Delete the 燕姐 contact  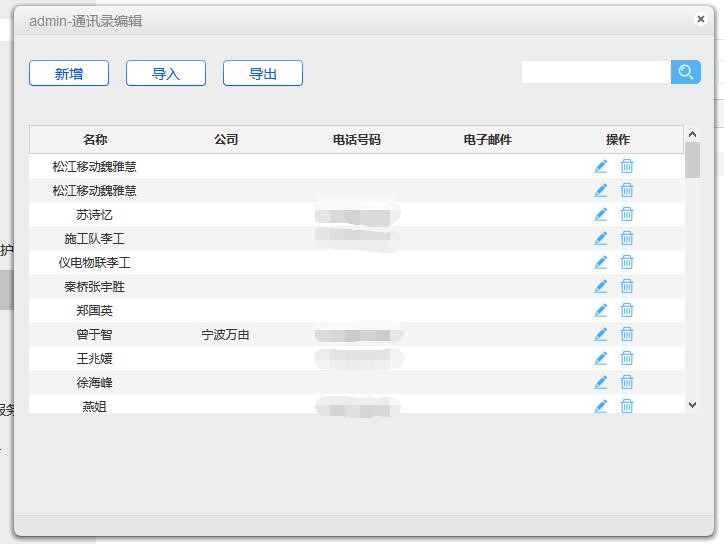[627, 406]
